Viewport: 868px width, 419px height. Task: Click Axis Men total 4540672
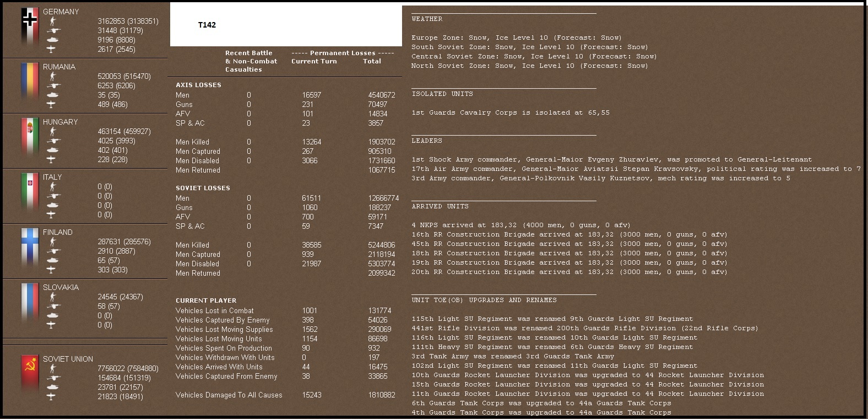[x=382, y=95]
